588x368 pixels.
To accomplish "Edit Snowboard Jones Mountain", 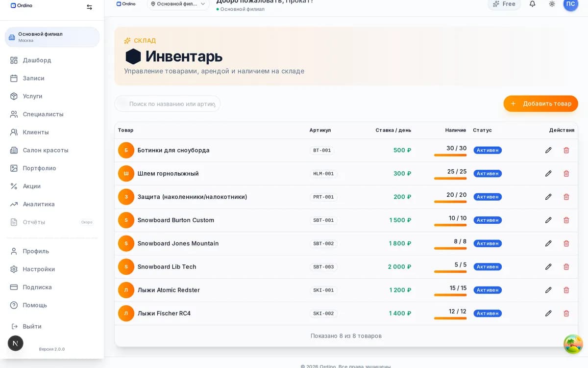I will click(548, 243).
